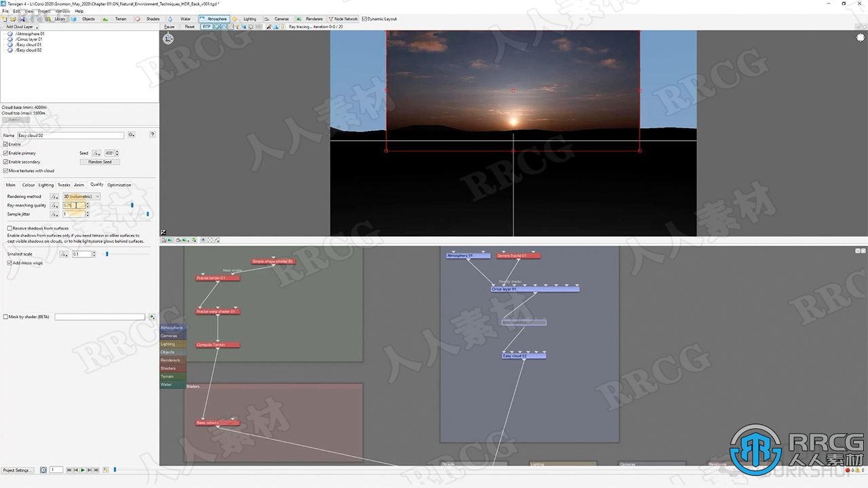Image resolution: width=868 pixels, height=488 pixels.
Task: Open the Add Cloud Layer dropdown
Action: [20, 26]
